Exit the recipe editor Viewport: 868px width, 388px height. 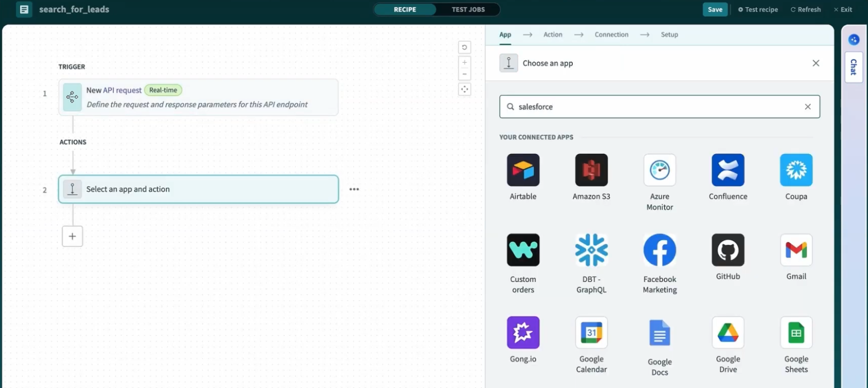(x=843, y=9)
